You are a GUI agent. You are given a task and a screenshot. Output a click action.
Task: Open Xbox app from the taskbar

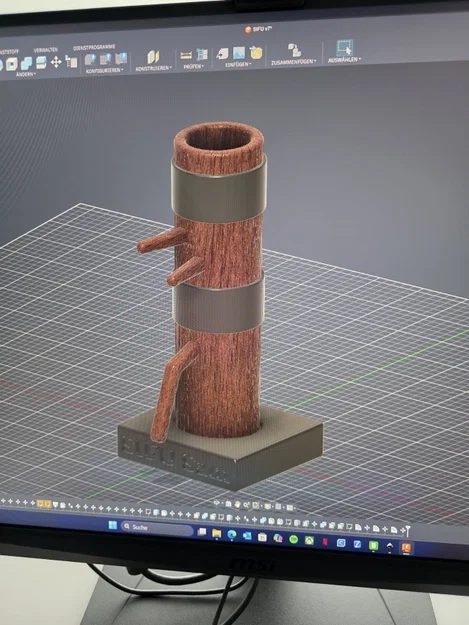309,540
